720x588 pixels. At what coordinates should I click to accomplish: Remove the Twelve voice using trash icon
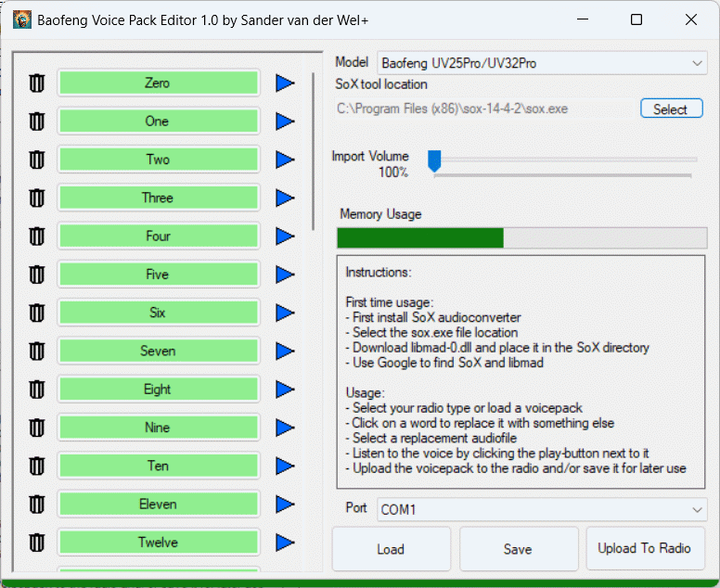[37, 543]
